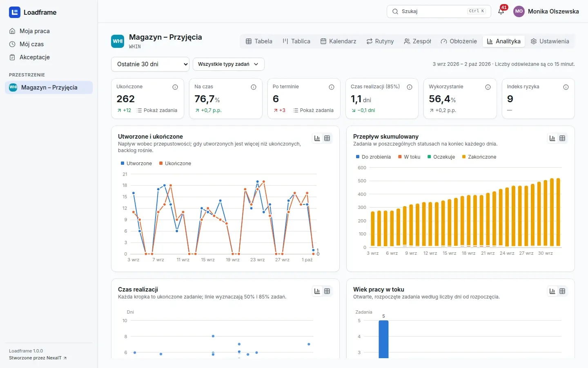Show Wiek pracy w toku as table
588x368 pixels.
coord(562,291)
